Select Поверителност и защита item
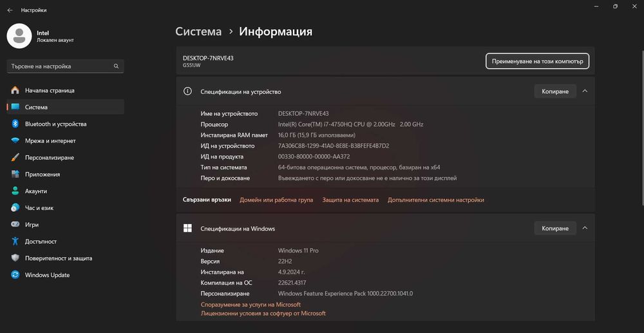The image size is (644, 333). tap(66, 258)
